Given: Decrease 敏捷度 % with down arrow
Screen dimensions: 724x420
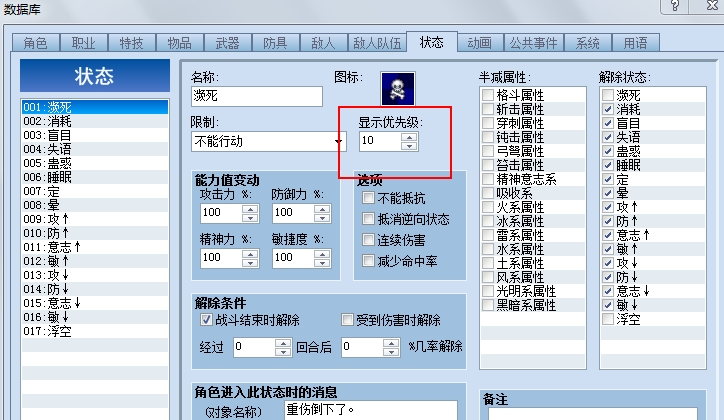Looking at the screenshot, I should pyautogui.click(x=322, y=263).
